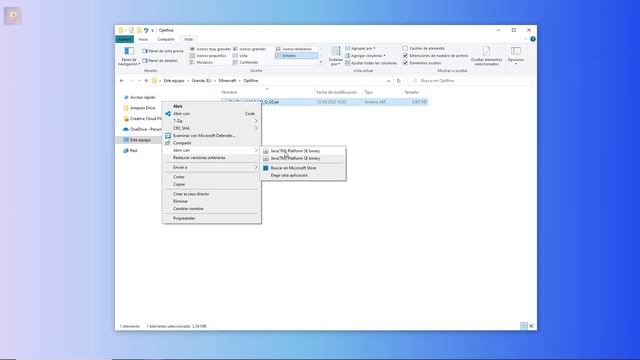
Task: Open the Opciones button in ribbon
Action: pos(516,55)
